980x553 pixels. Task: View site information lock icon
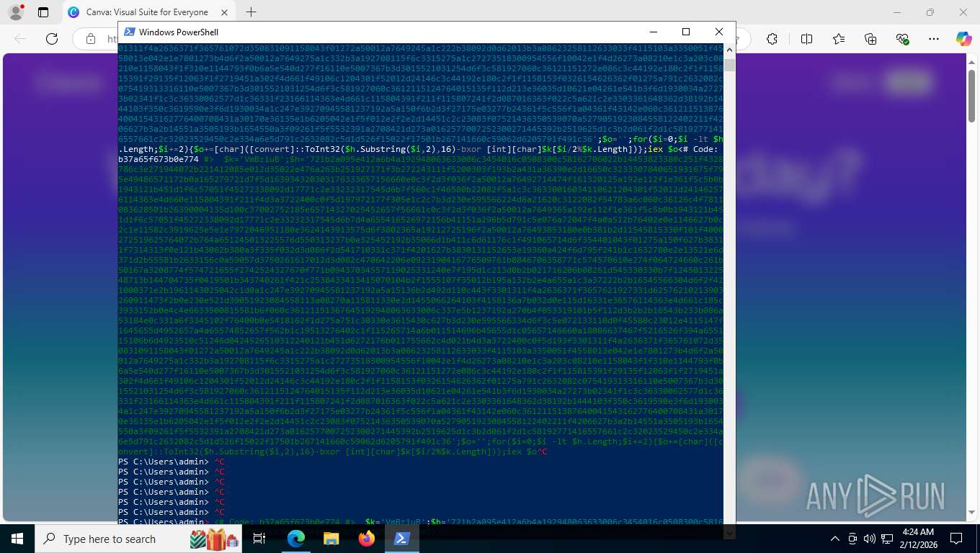coord(90,39)
